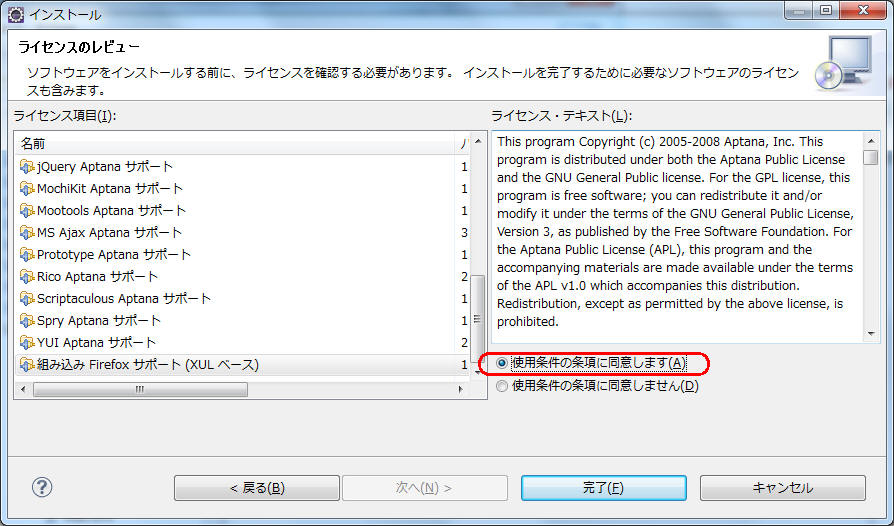Click the Prototype Aptana サポート plugin icon
Image resolution: width=894 pixels, height=526 pixels.
point(27,255)
